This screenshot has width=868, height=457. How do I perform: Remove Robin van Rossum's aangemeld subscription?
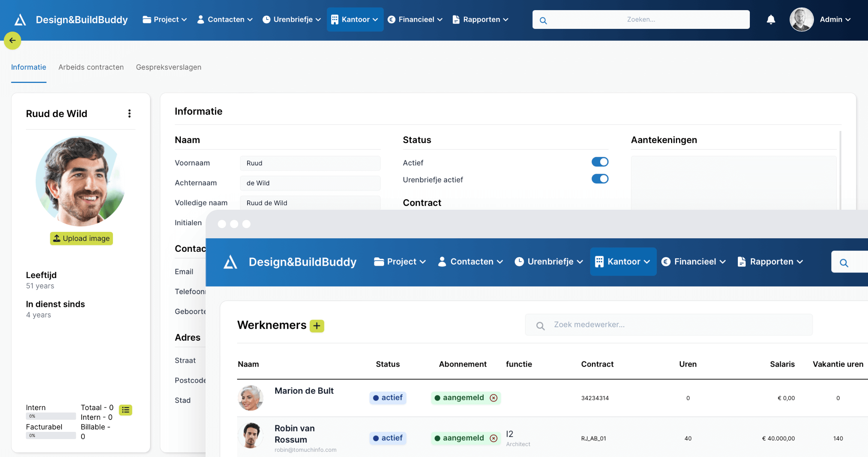click(494, 438)
